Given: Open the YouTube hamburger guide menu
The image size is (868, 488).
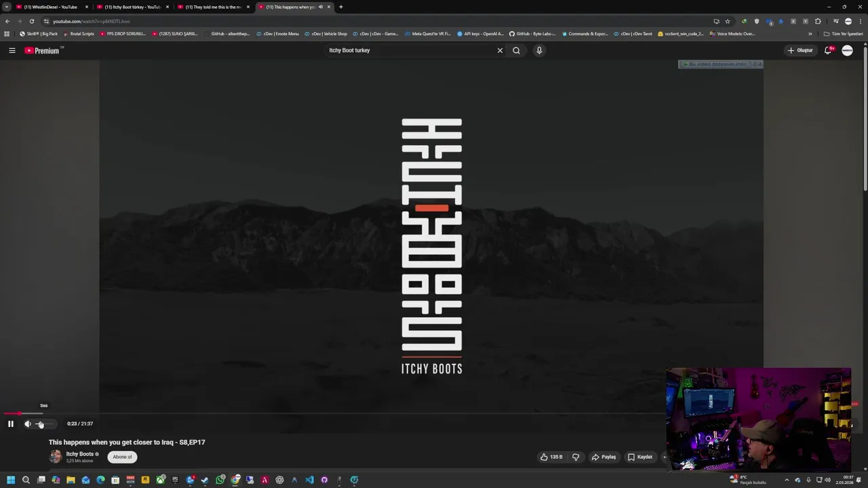Looking at the screenshot, I should pos(12,50).
